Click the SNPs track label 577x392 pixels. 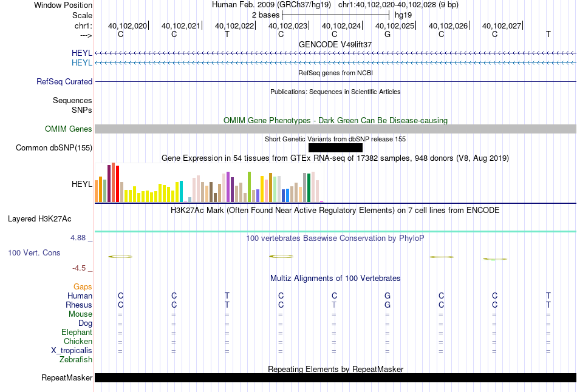coord(82,110)
